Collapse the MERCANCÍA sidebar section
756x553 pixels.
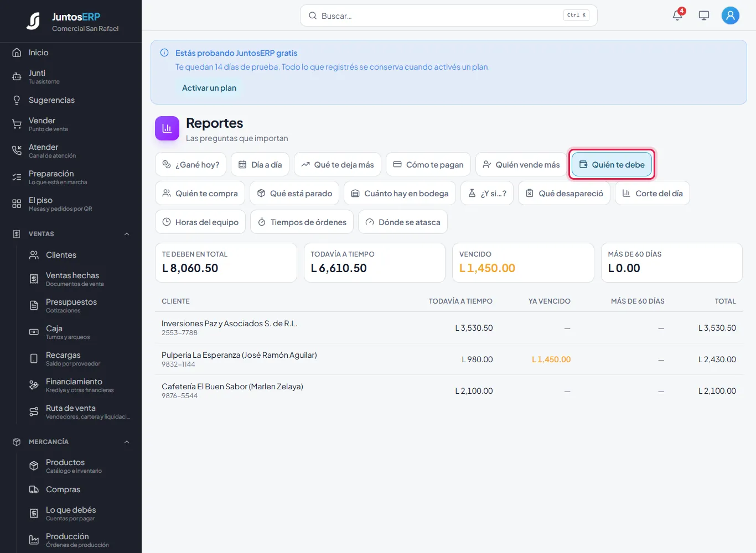click(x=127, y=442)
